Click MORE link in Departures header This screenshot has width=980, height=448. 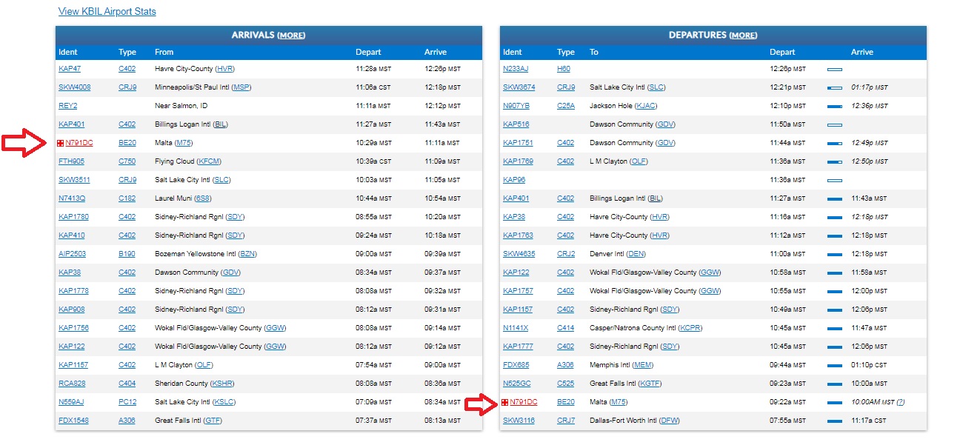[x=743, y=36]
